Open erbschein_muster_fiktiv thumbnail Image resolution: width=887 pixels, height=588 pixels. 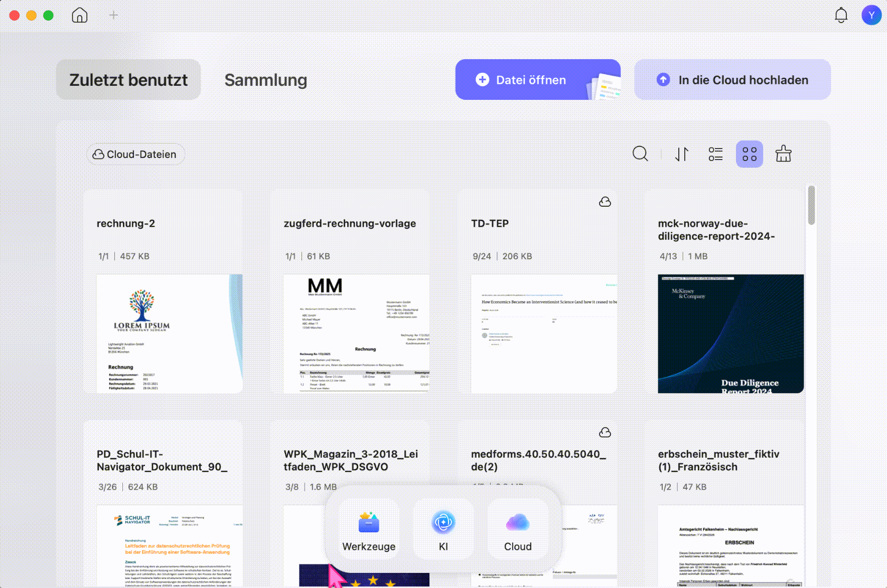(x=731, y=546)
